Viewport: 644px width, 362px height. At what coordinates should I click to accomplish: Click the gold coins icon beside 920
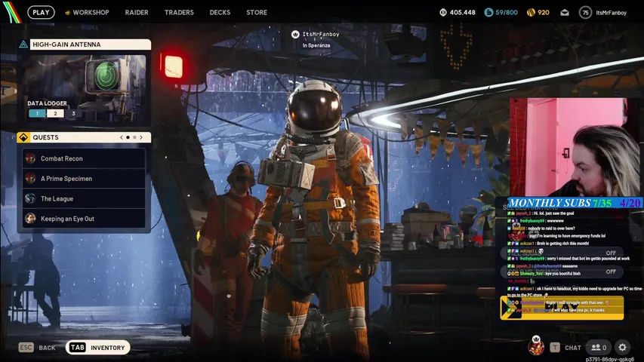point(531,12)
